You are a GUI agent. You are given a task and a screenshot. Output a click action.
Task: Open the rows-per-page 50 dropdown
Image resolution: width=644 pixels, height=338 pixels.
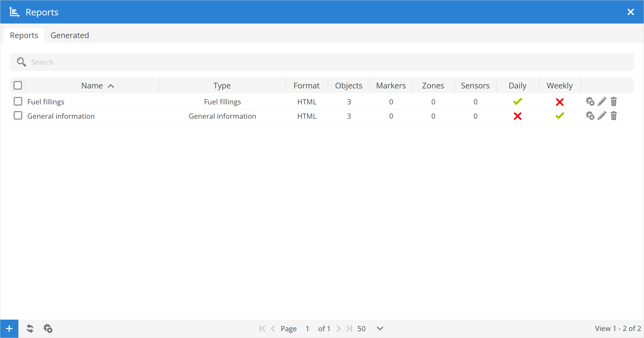pos(380,329)
